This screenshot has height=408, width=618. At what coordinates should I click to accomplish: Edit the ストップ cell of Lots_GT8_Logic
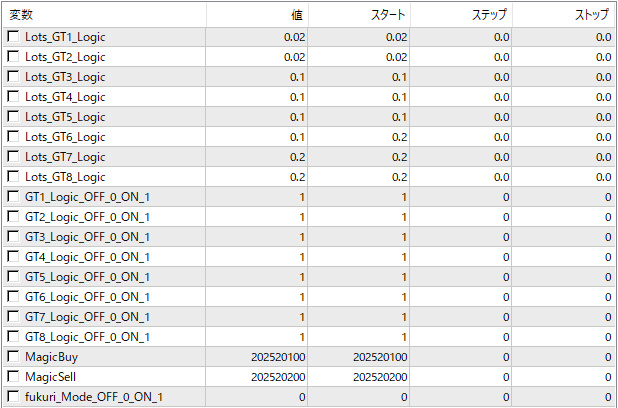click(563, 177)
